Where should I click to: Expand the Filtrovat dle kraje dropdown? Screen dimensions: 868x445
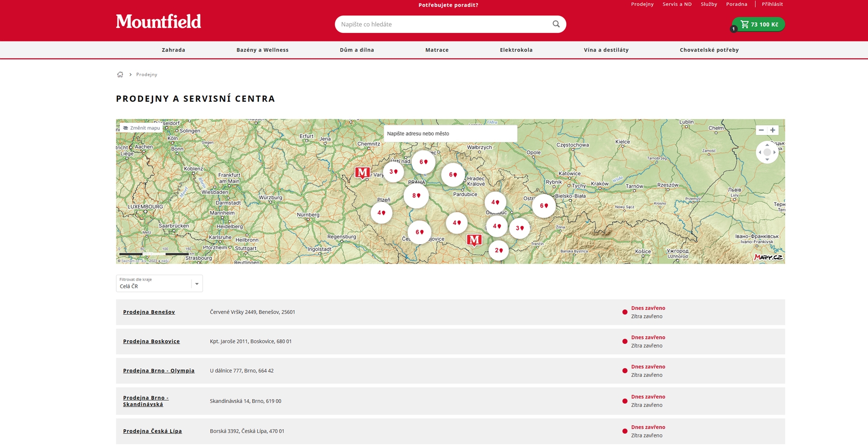pyautogui.click(x=159, y=283)
